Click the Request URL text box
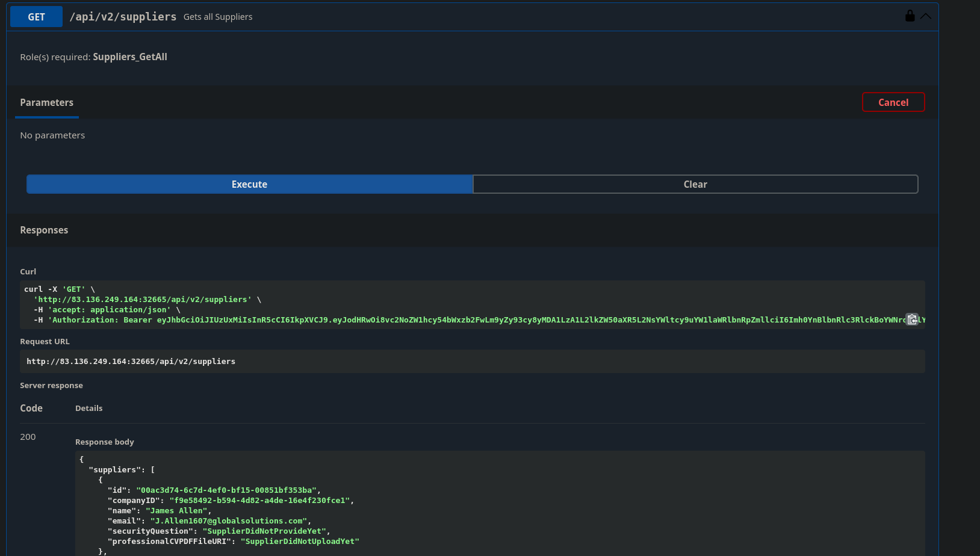Viewport: 980px width, 556px height. coord(472,362)
